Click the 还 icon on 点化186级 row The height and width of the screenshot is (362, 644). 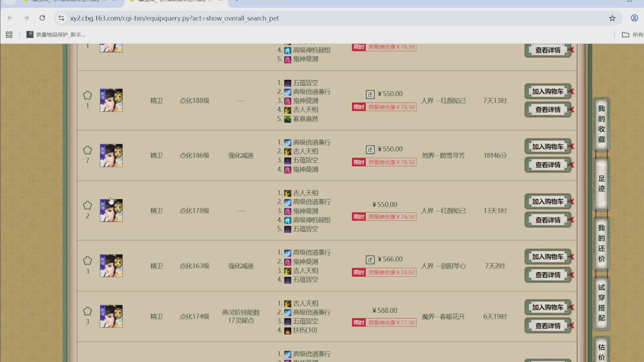[x=370, y=149]
